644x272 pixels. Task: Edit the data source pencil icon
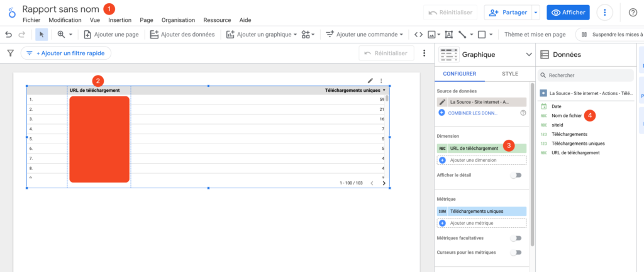[442, 101]
